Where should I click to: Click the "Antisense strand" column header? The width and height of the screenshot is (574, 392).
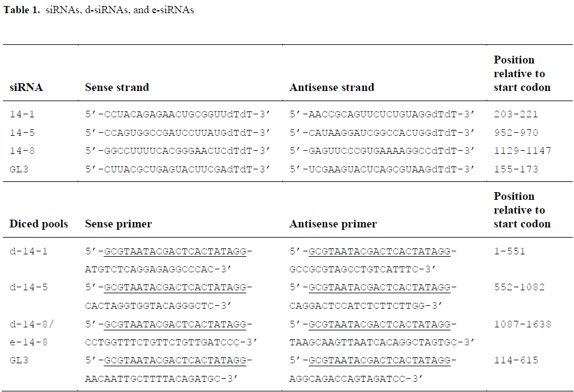coord(331,87)
